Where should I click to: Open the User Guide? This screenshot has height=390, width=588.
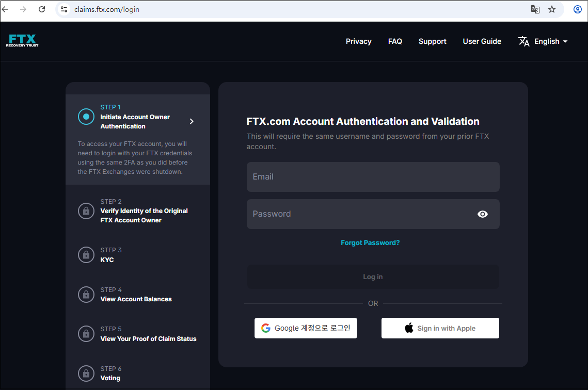pyautogui.click(x=482, y=41)
